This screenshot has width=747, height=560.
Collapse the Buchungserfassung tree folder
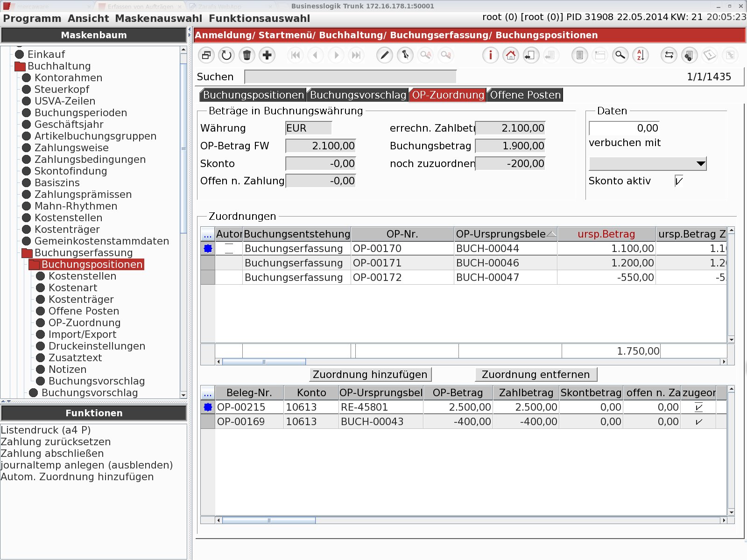27,253
